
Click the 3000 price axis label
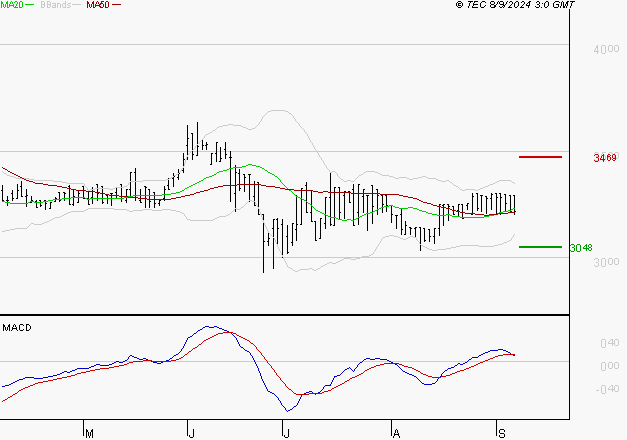tap(606, 262)
